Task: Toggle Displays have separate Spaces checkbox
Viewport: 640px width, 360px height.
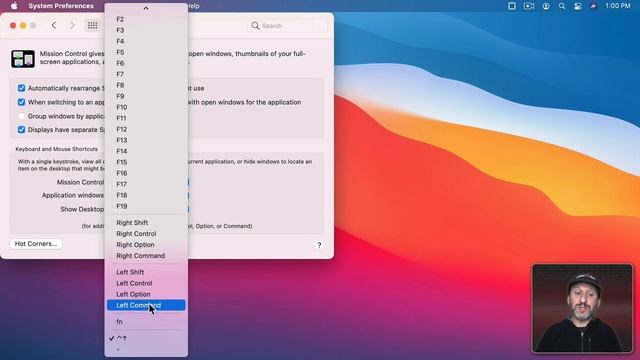Action: point(21,130)
